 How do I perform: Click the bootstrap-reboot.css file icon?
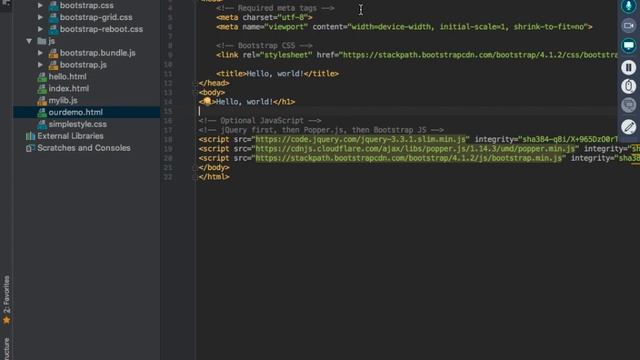[53, 30]
